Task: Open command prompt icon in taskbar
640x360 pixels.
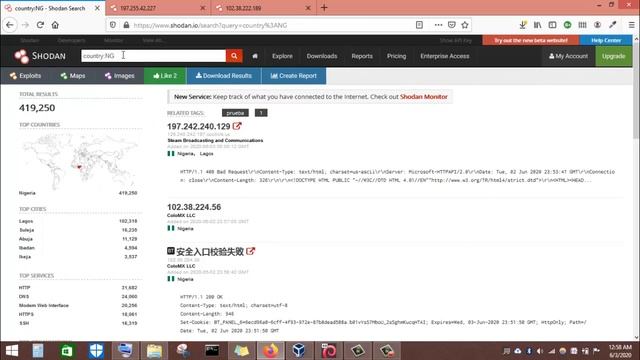Action: 212,351
